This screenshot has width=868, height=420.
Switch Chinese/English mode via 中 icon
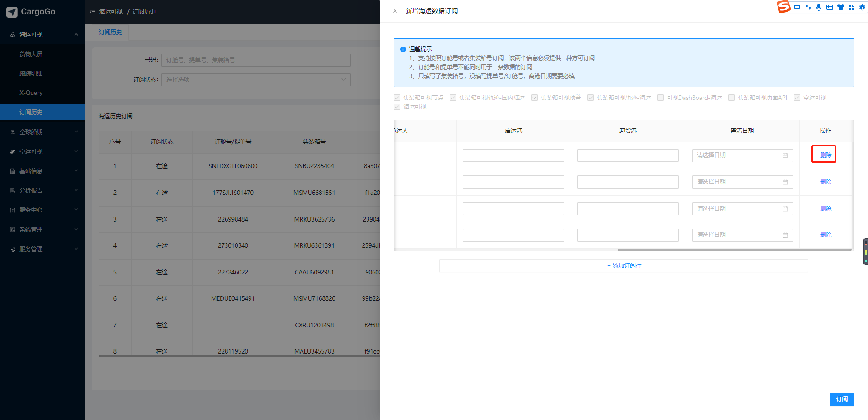pyautogui.click(x=797, y=7)
